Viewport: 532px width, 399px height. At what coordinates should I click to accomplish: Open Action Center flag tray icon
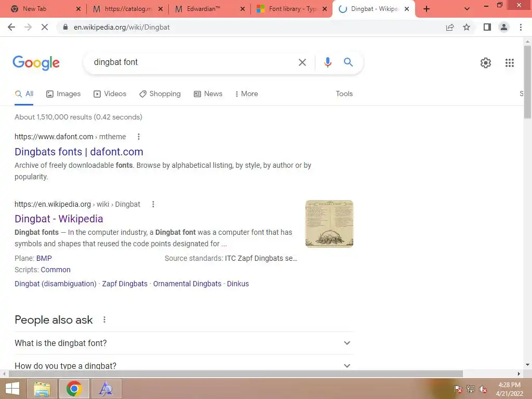pyautogui.click(x=458, y=389)
